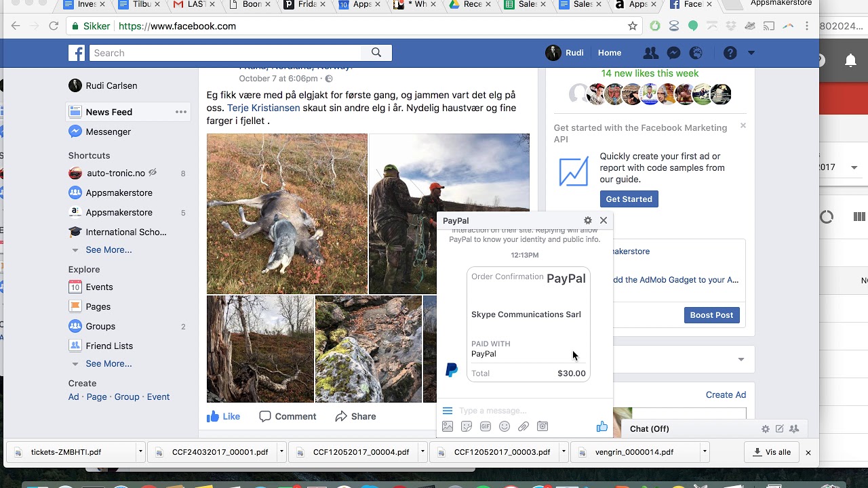Open the Messenger icon in the blue header
Screen dimensions: 868x488
[x=673, y=53]
